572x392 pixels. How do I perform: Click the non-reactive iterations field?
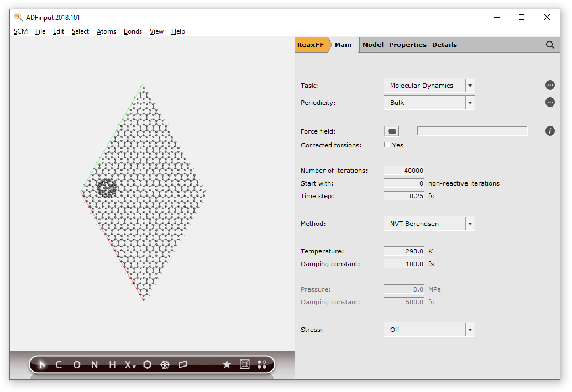[404, 183]
